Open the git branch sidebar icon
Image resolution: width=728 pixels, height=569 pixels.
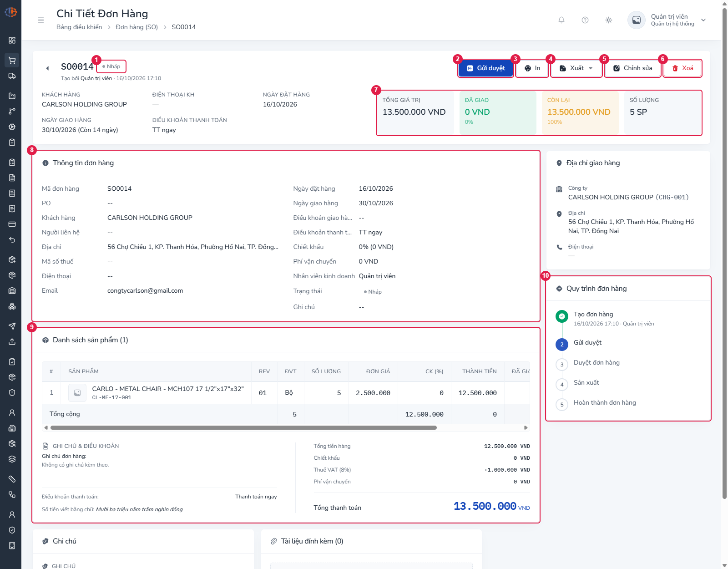click(12, 111)
